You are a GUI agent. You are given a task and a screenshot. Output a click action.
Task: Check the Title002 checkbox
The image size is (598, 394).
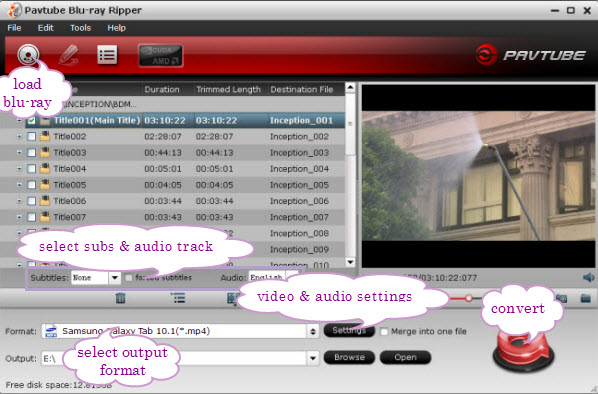[32, 137]
